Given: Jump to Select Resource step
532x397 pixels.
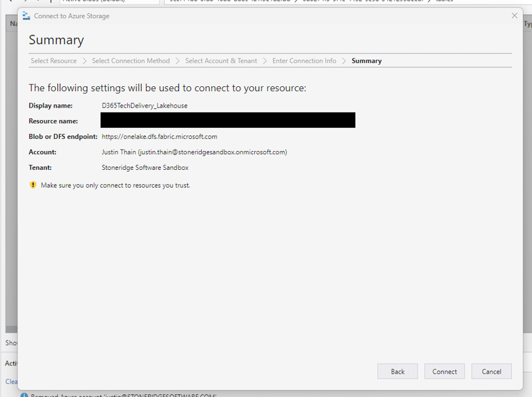Looking at the screenshot, I should coord(53,61).
